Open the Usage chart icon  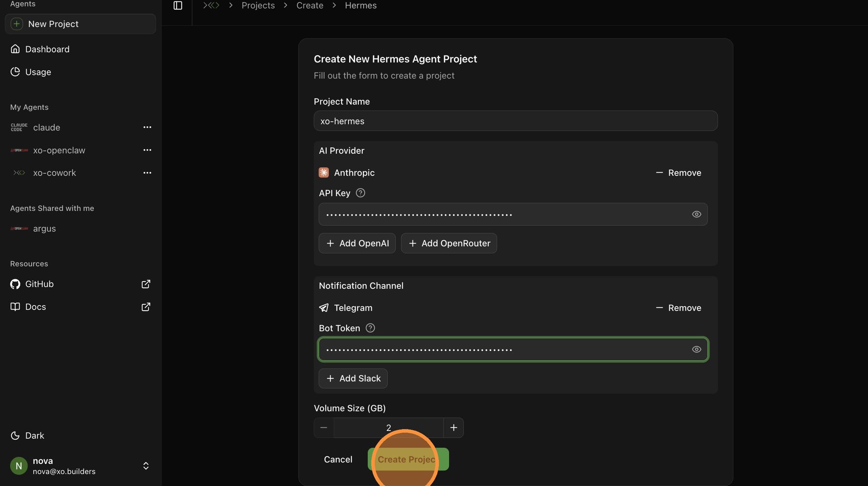click(x=15, y=72)
